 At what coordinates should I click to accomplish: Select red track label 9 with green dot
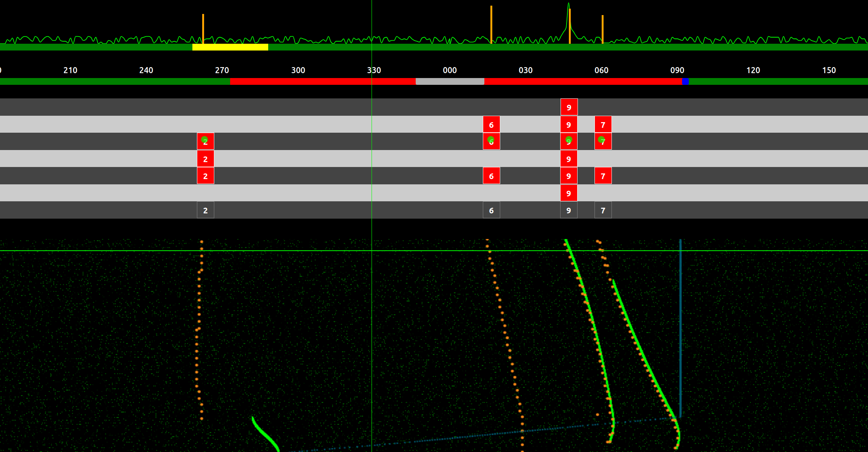(x=568, y=141)
